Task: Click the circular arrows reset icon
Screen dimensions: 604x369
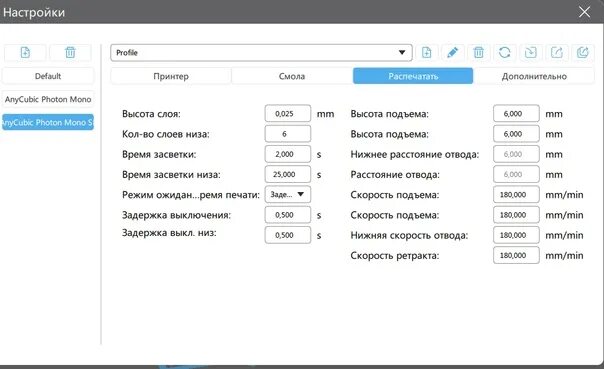Action: tap(505, 52)
